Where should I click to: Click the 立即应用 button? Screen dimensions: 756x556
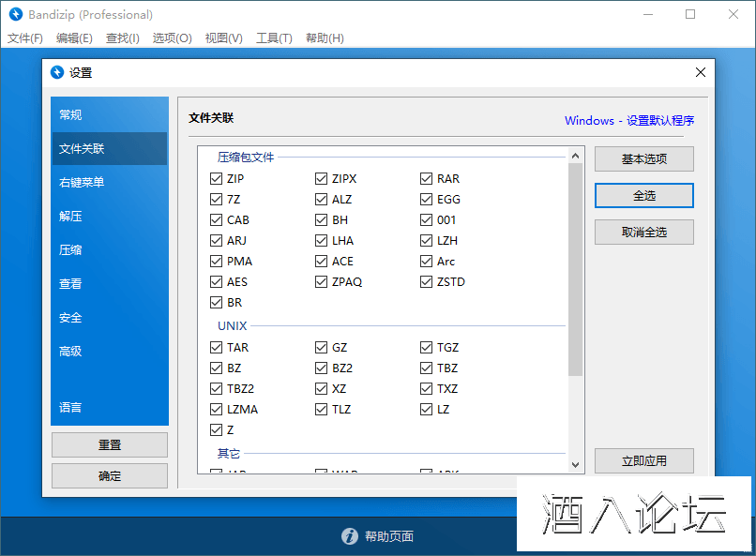point(643,460)
